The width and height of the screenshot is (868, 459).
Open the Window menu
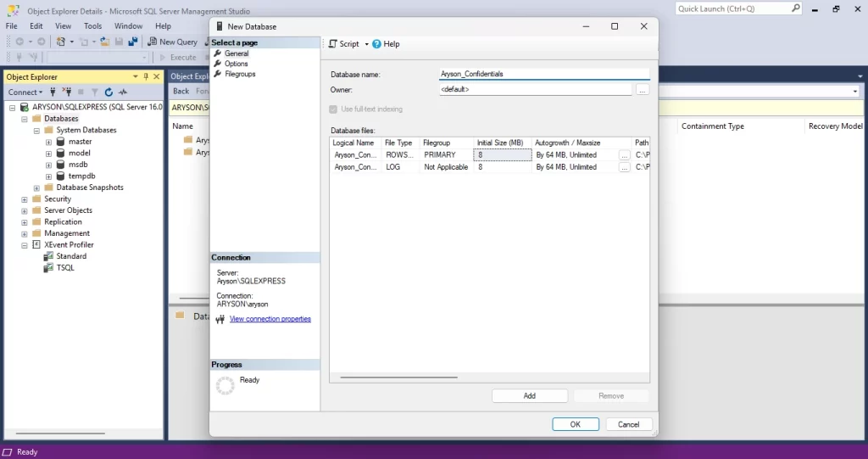click(129, 26)
